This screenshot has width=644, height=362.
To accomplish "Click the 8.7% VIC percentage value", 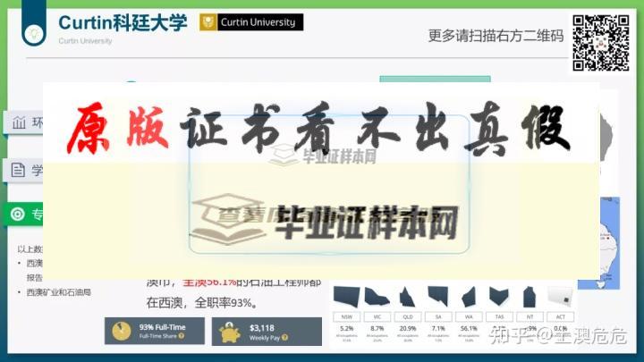I will [377, 328].
